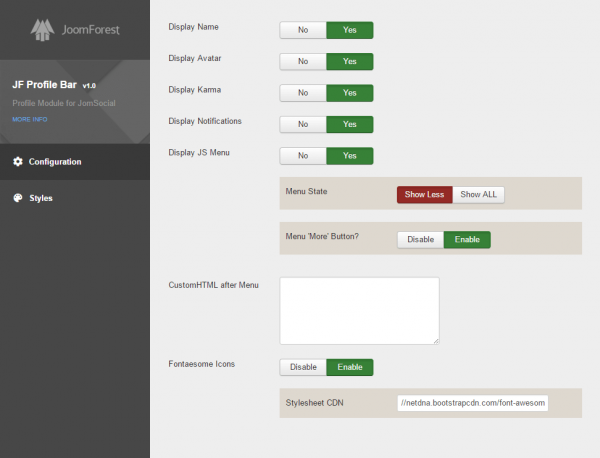Set Display Avatar to Yes
Image resolution: width=600 pixels, height=458 pixels.
[x=350, y=62]
